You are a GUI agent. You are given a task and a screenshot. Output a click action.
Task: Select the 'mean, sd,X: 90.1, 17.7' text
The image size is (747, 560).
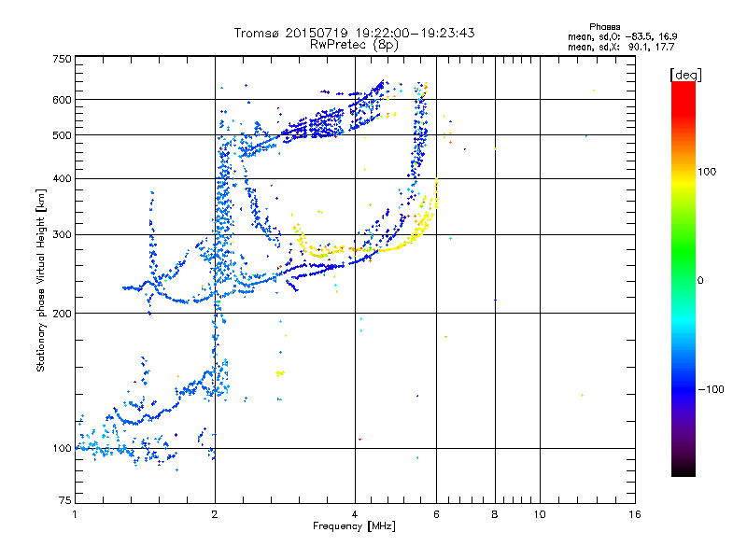621,47
